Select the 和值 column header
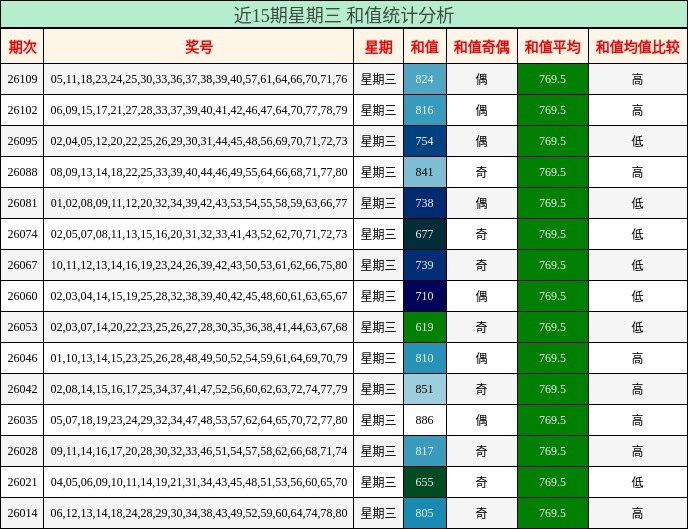The width and height of the screenshot is (688, 529). tap(425, 46)
